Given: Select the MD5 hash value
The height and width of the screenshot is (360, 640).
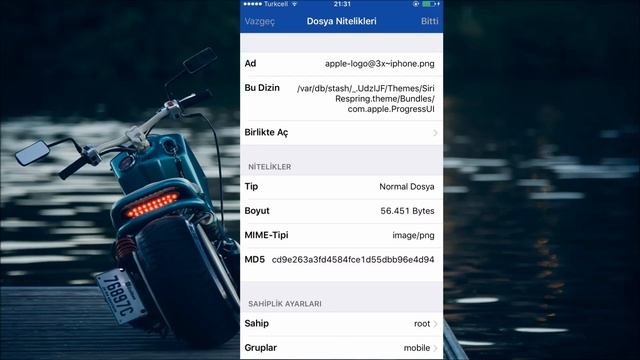Looking at the screenshot, I should (353, 260).
